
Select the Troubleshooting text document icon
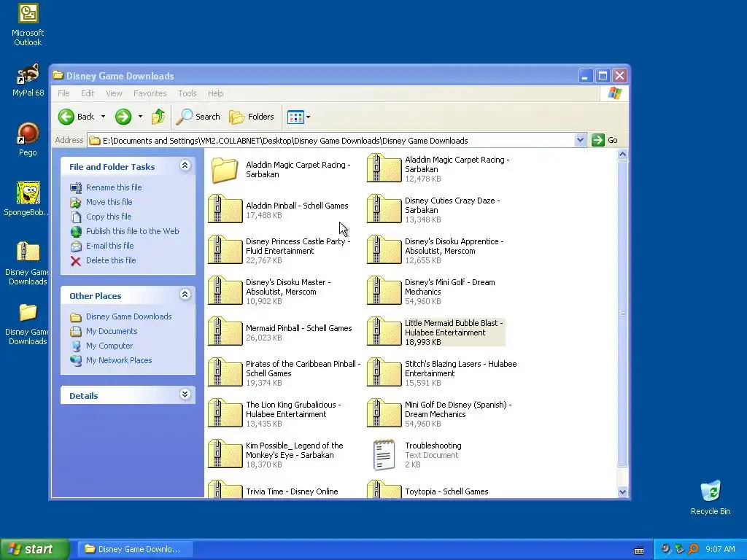pyautogui.click(x=384, y=455)
